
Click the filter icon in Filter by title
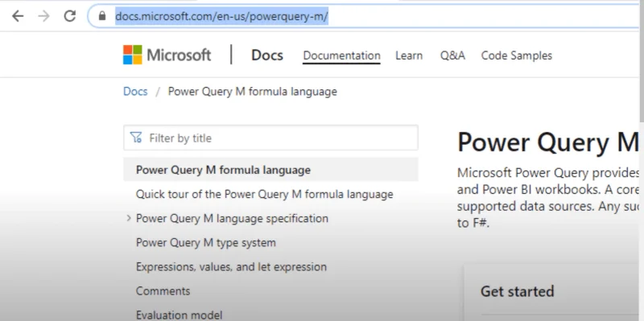point(136,138)
